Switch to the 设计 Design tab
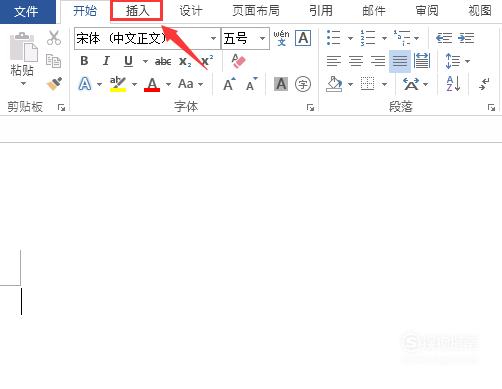Image resolution: width=502 pixels, height=389 pixels. coord(191,11)
